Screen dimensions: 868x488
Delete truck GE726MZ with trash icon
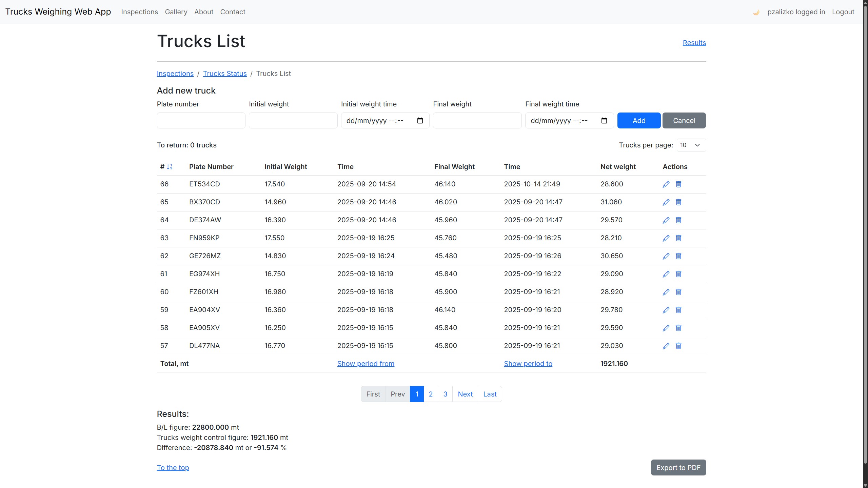tap(678, 256)
